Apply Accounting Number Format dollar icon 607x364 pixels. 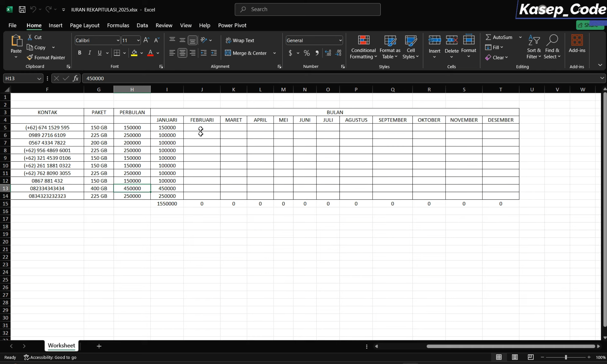coord(290,53)
